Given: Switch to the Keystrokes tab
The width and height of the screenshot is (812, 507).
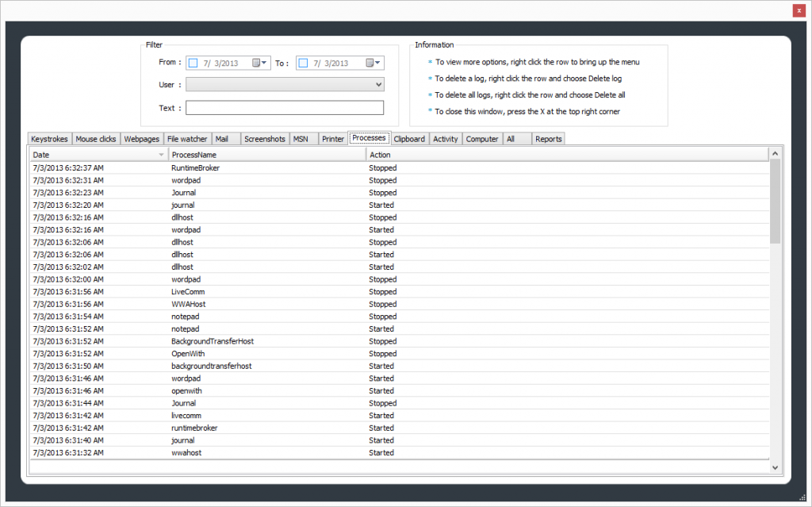Looking at the screenshot, I should (50, 139).
